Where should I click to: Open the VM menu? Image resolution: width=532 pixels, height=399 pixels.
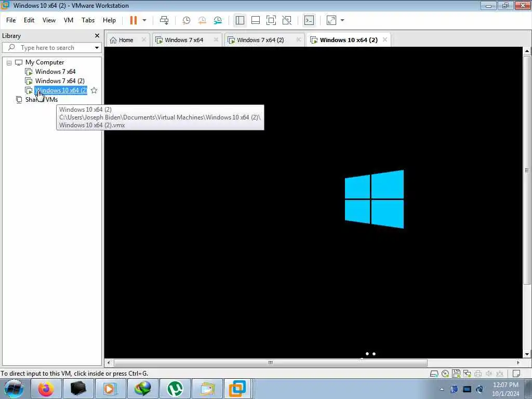pyautogui.click(x=69, y=20)
